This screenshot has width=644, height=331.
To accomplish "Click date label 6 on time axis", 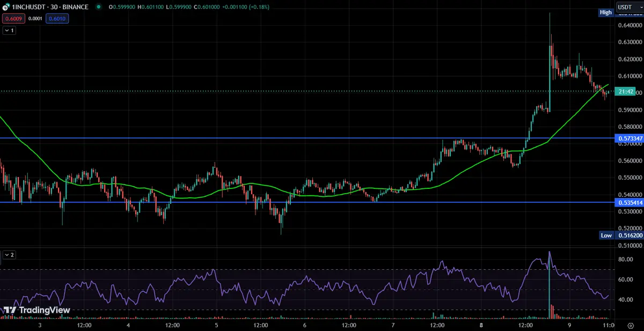I will (x=305, y=325).
